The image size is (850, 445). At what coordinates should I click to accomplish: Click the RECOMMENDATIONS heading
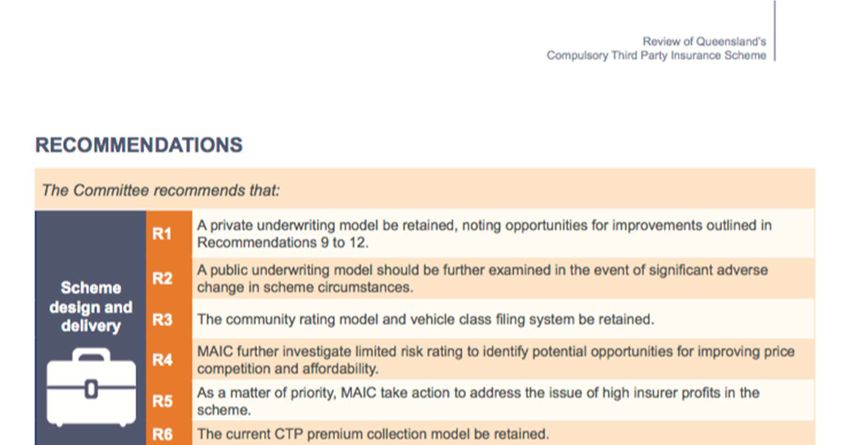[x=139, y=145]
